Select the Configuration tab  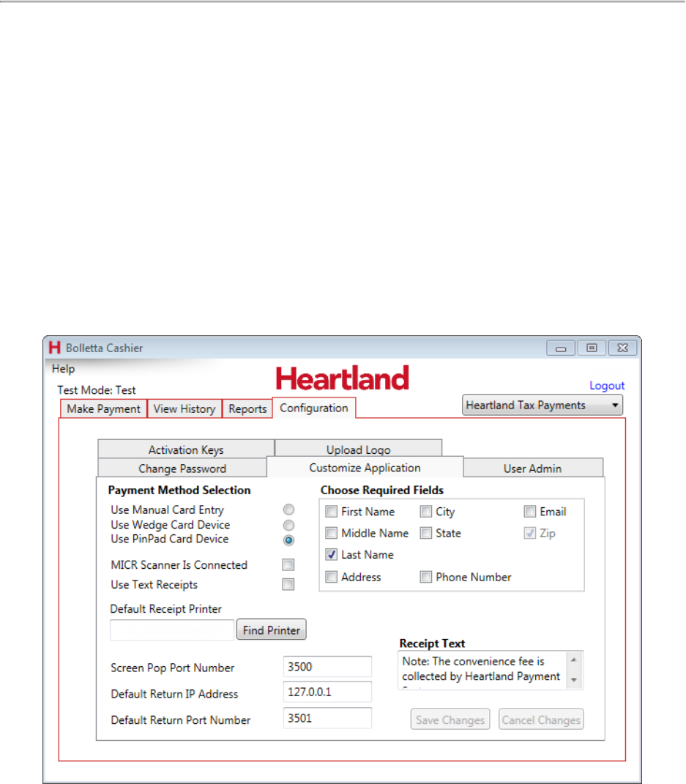pyautogui.click(x=314, y=408)
